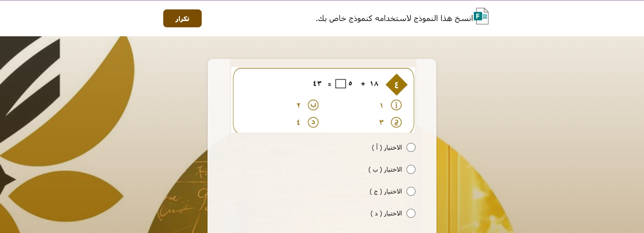Click the plus sign in the equation

click(x=363, y=84)
